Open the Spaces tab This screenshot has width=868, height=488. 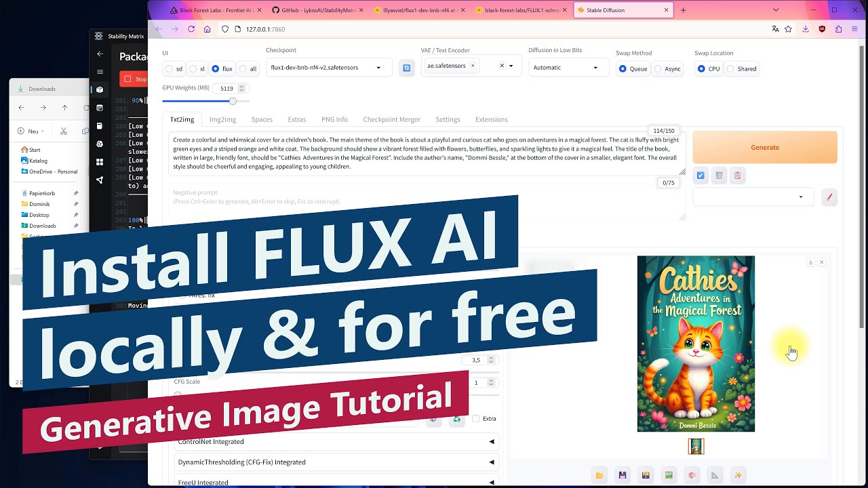(x=262, y=119)
